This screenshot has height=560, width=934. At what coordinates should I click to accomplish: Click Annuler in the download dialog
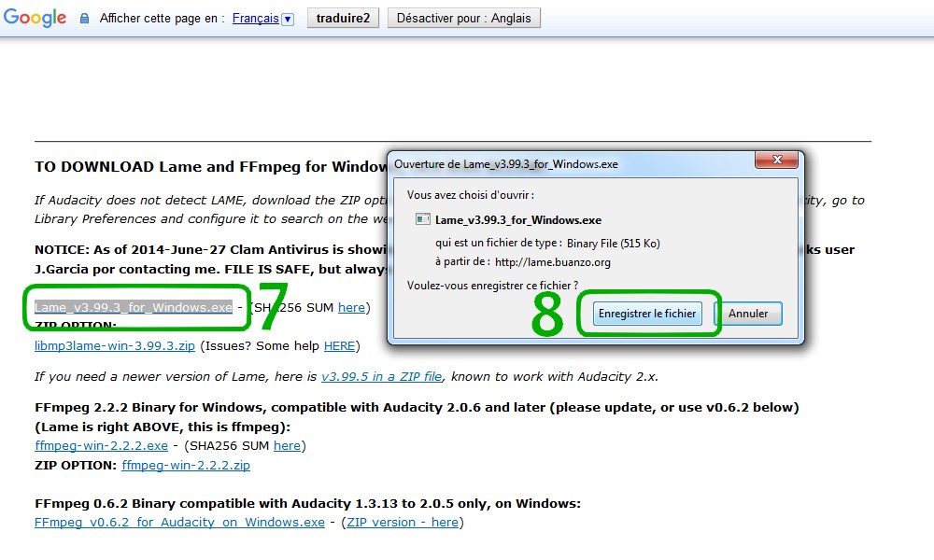748,314
